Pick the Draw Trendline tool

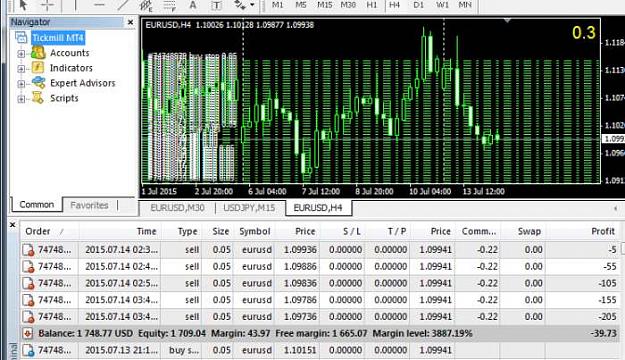click(123, 5)
